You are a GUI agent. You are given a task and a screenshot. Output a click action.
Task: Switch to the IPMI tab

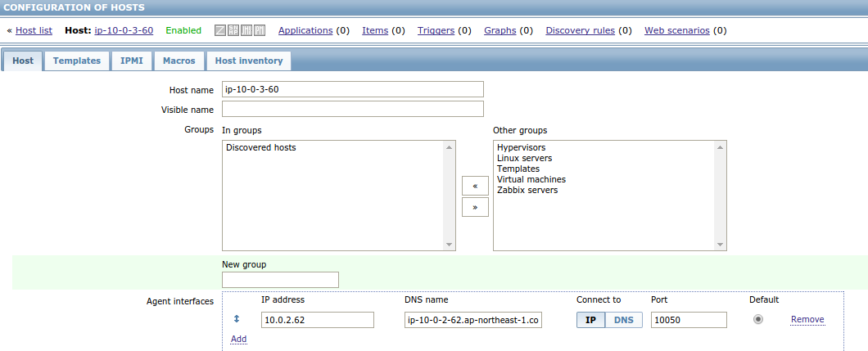(132, 61)
